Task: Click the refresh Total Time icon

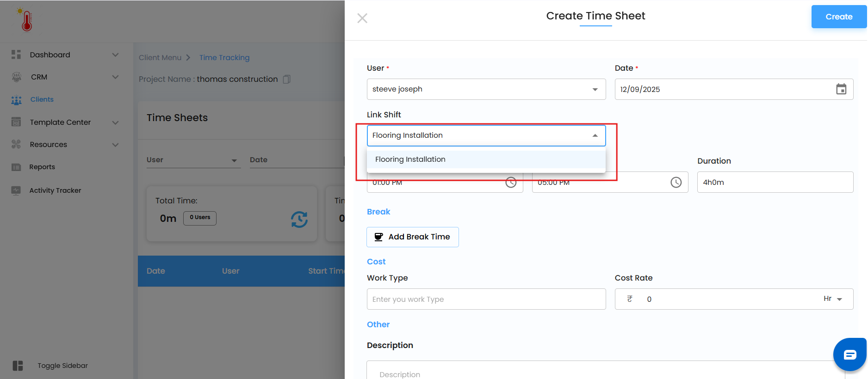Action: (299, 219)
